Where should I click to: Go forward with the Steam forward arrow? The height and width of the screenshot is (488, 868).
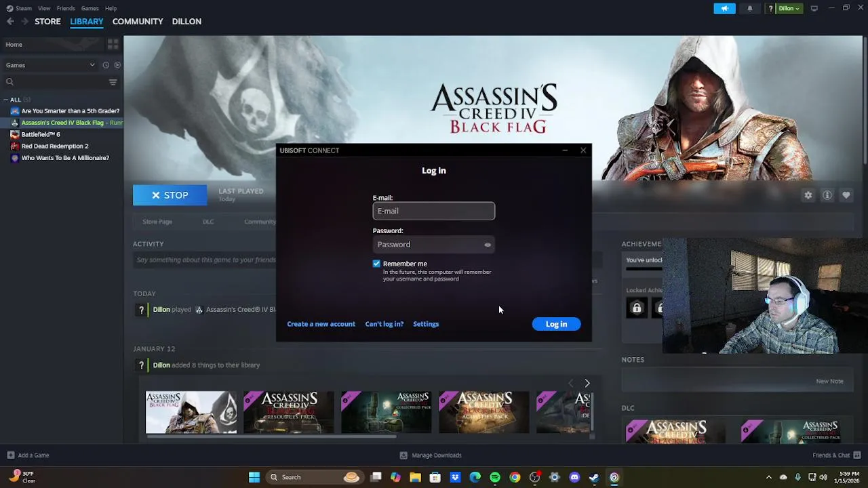pos(24,22)
